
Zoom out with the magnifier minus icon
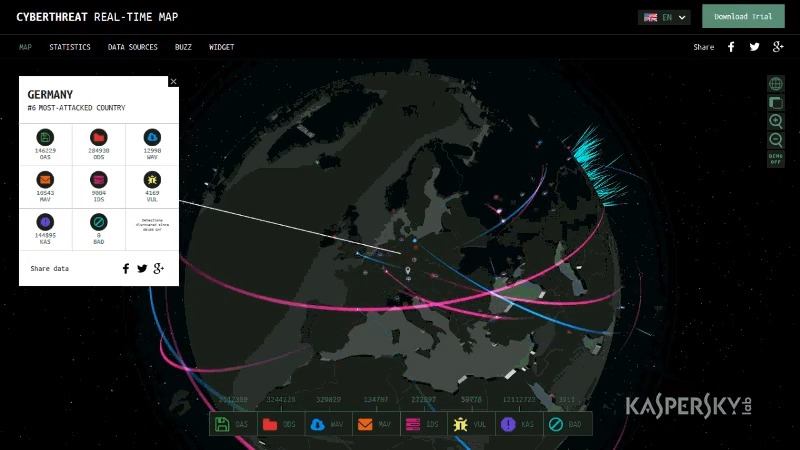776,140
